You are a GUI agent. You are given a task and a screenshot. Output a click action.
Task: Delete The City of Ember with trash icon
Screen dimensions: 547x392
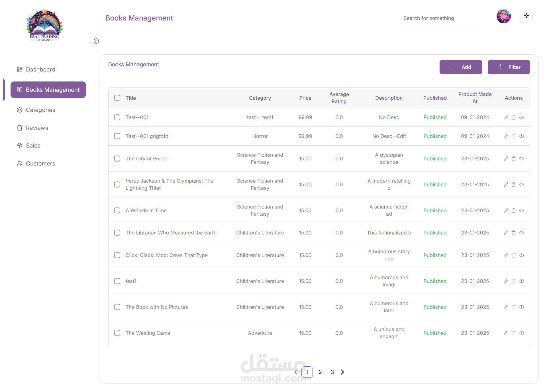(x=513, y=159)
